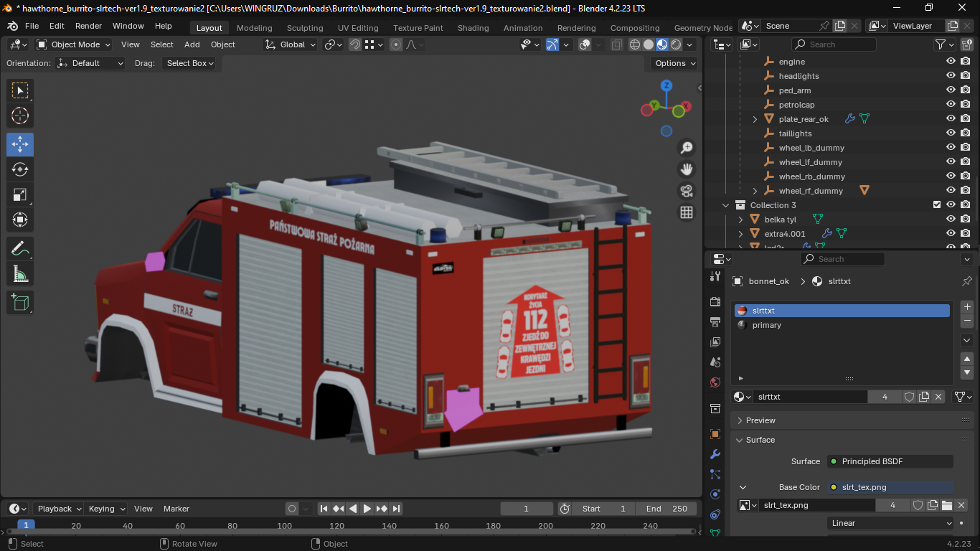The height and width of the screenshot is (551, 980).
Task: Disable render for headlights camera icon
Action: point(965,76)
